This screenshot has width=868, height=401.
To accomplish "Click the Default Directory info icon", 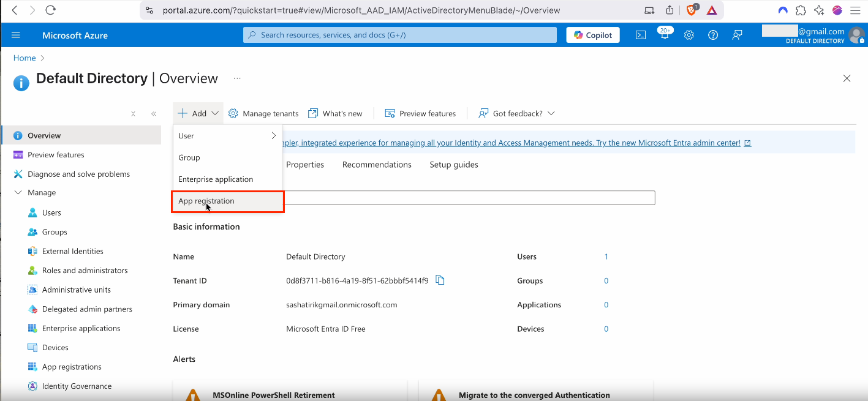I will click(x=21, y=83).
